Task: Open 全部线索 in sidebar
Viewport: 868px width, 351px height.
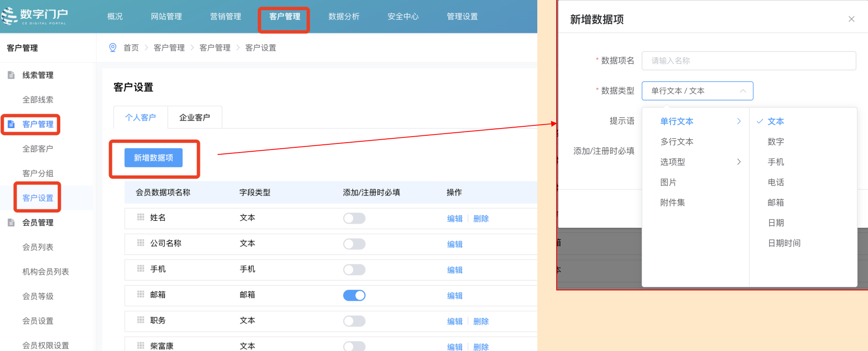Action: (x=38, y=100)
